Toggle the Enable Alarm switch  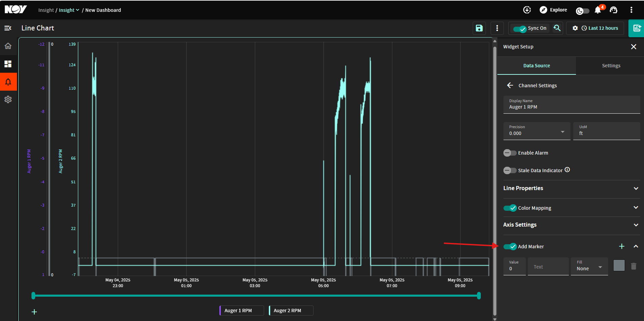(x=510, y=153)
